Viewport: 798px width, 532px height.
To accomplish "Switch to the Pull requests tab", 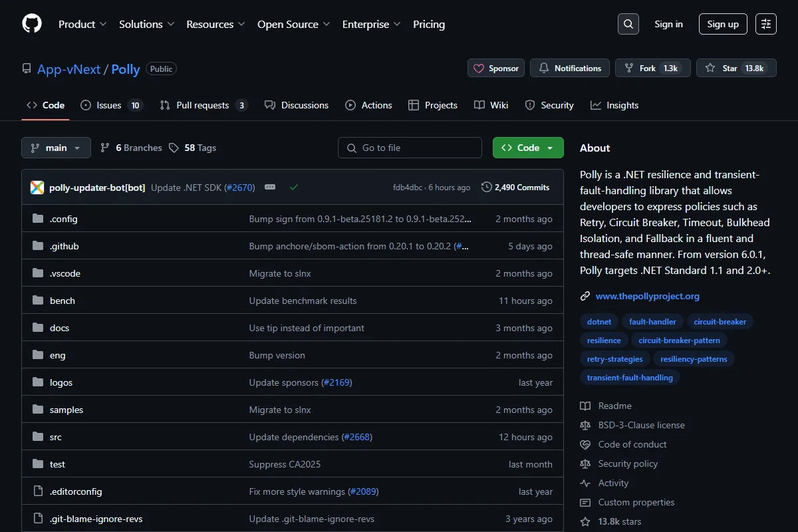I will point(204,105).
